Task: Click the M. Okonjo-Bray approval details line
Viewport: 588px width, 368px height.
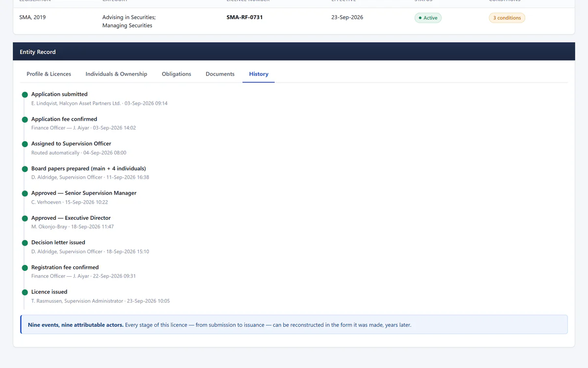Action: pos(73,227)
